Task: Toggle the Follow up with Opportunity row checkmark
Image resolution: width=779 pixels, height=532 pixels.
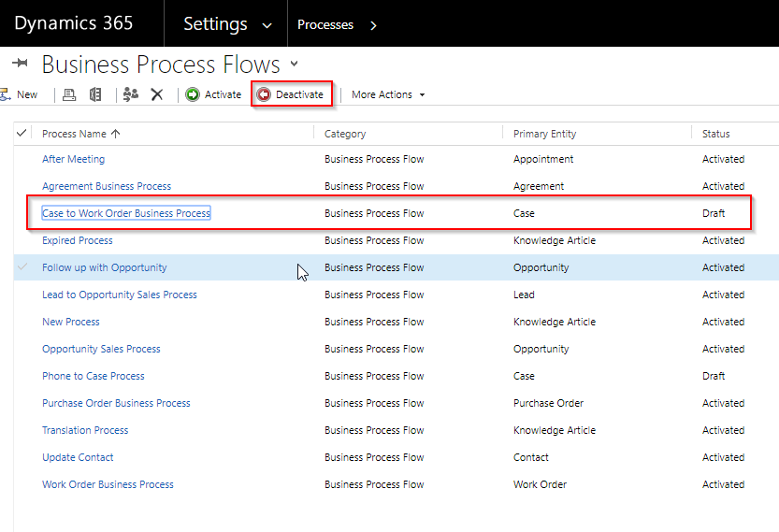Action: [22, 266]
